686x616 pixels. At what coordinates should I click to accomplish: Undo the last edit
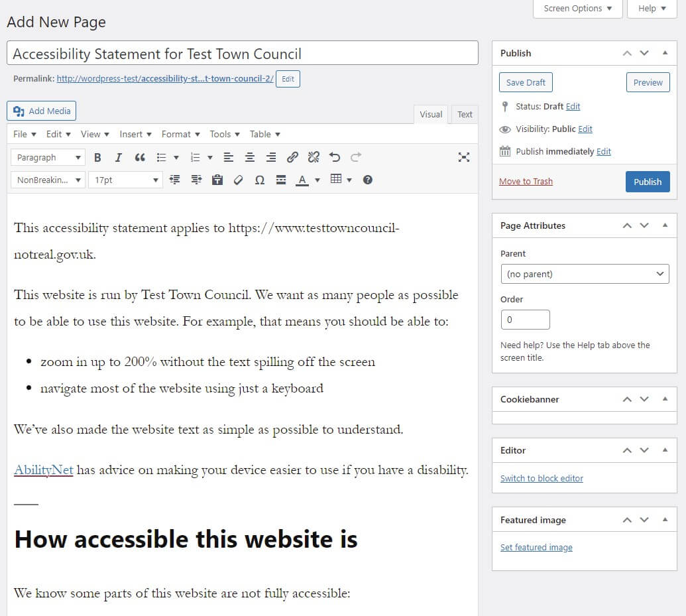pos(335,157)
